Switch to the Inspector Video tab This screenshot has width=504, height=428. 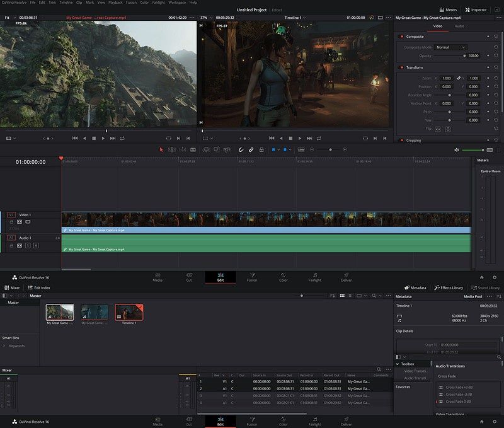pos(438,26)
